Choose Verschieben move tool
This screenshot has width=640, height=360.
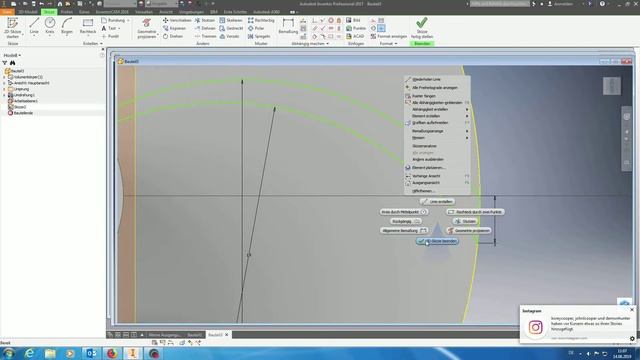pos(177,20)
